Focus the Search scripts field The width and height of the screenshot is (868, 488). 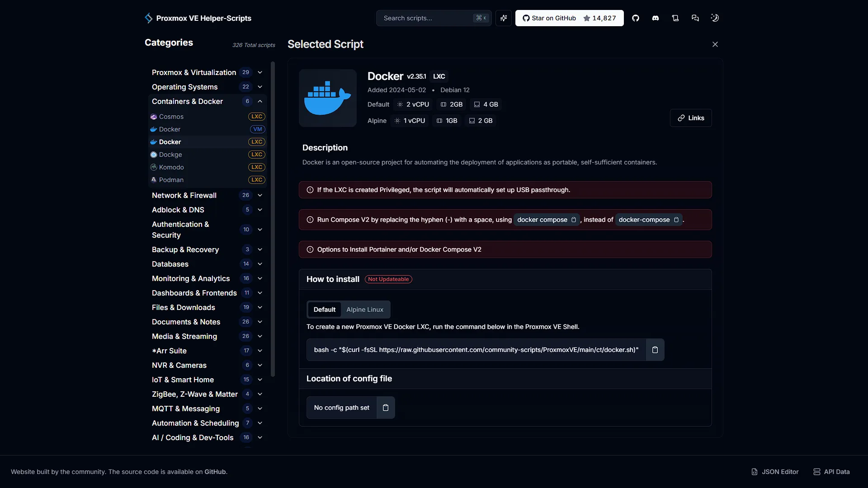pyautogui.click(x=434, y=18)
